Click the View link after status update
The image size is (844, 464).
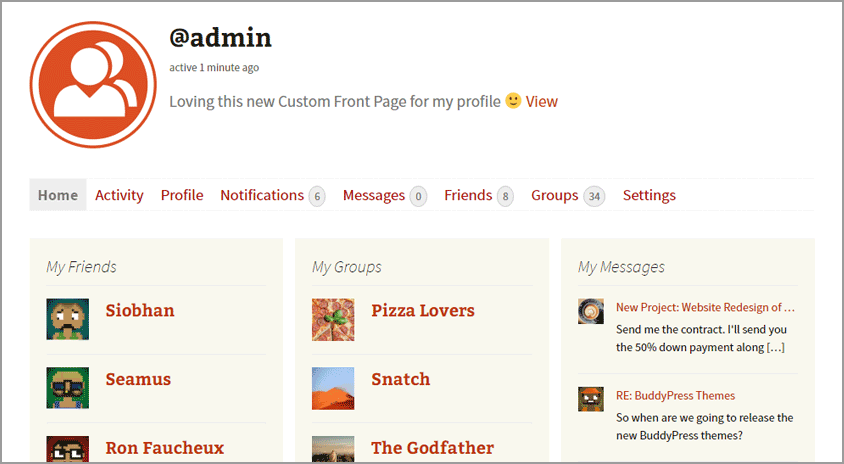[x=542, y=101]
